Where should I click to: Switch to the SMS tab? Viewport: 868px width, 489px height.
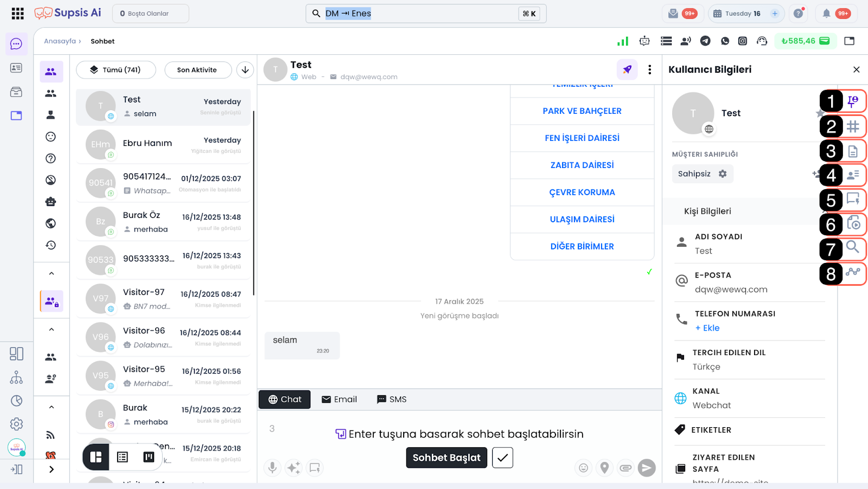coord(391,400)
